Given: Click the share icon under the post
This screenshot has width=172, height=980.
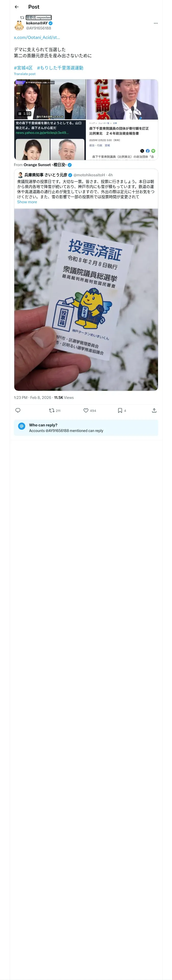Looking at the screenshot, I should pyautogui.click(x=154, y=410).
